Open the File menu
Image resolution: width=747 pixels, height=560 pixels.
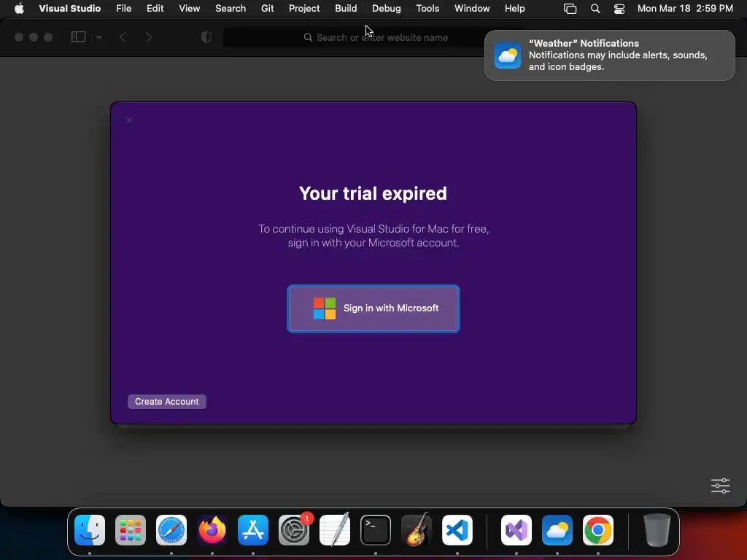(124, 9)
